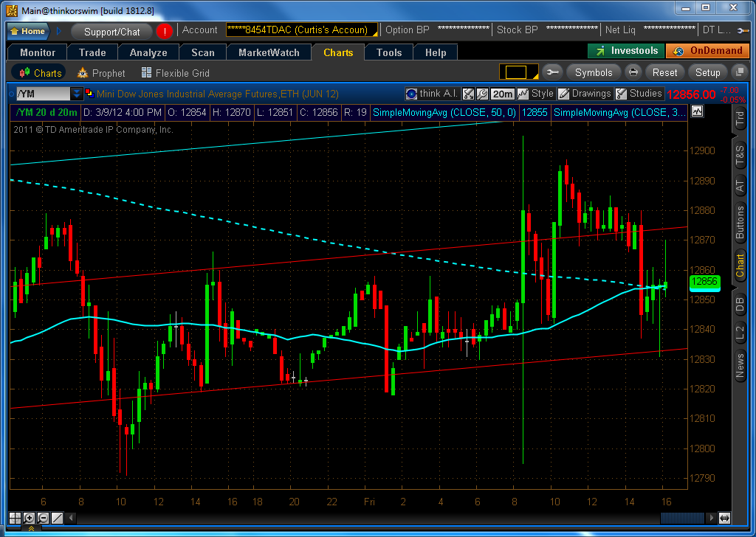Image resolution: width=756 pixels, height=537 pixels.
Task: Open the 20m timeframe selector
Action: click(x=502, y=94)
